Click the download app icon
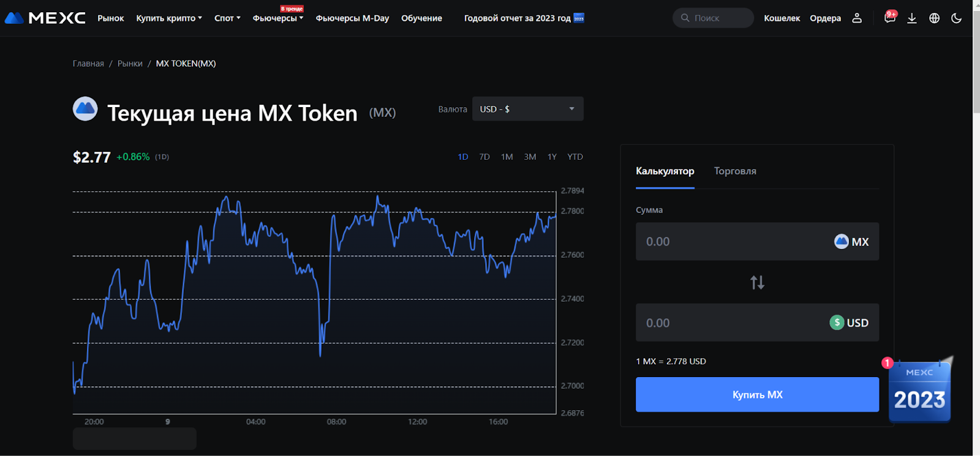 pyautogui.click(x=912, y=18)
